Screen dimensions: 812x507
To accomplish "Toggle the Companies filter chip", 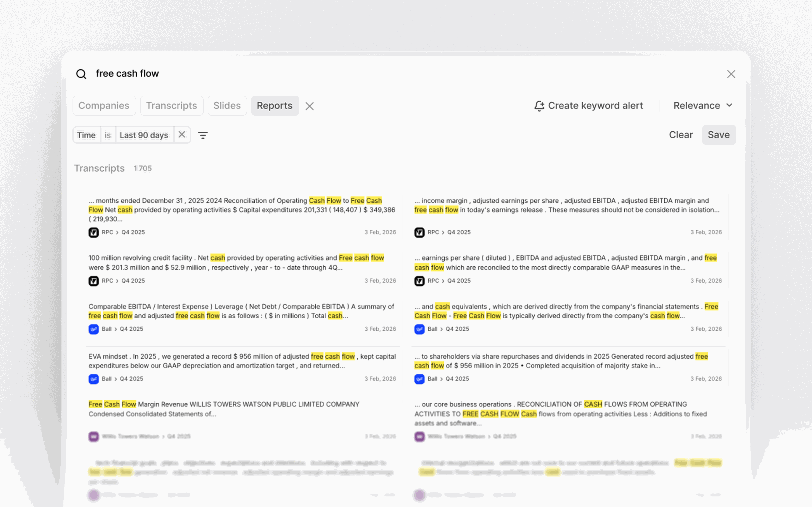I will (104, 106).
